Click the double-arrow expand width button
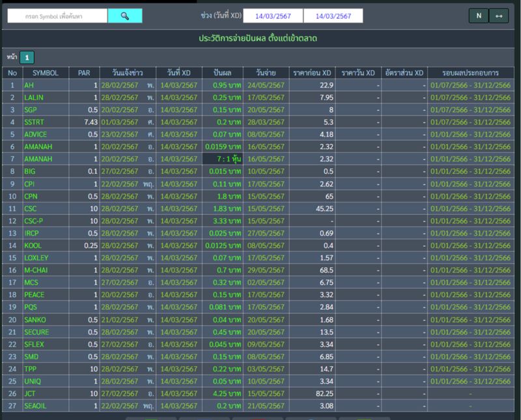The width and height of the screenshot is (521, 420). [500, 16]
